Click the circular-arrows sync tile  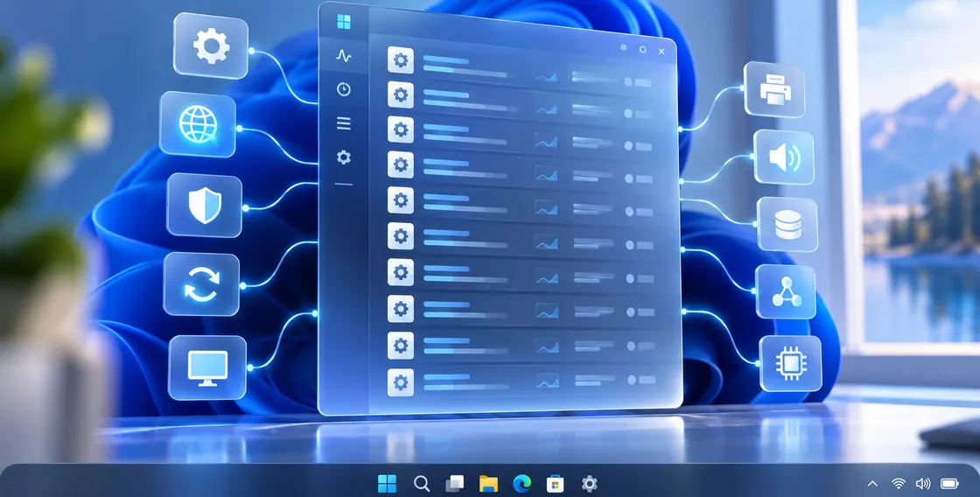pos(201,284)
